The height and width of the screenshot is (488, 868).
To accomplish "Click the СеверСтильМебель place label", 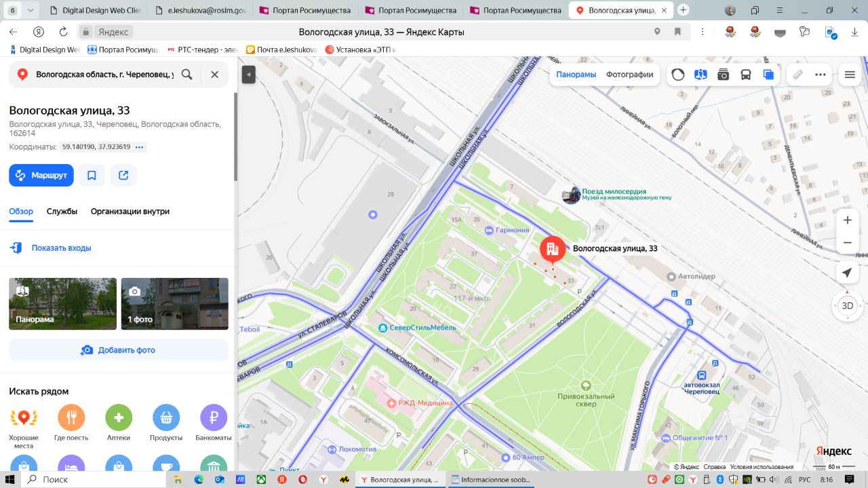I will click(418, 328).
